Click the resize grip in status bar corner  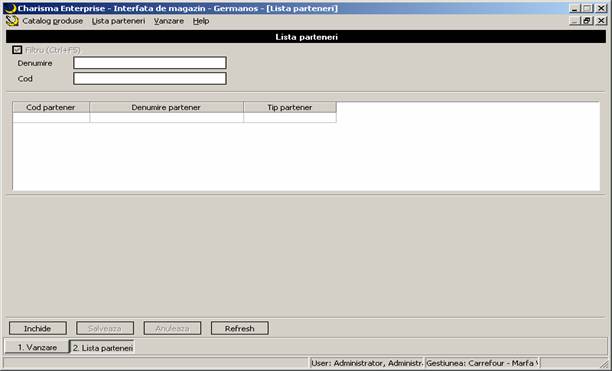point(605,364)
